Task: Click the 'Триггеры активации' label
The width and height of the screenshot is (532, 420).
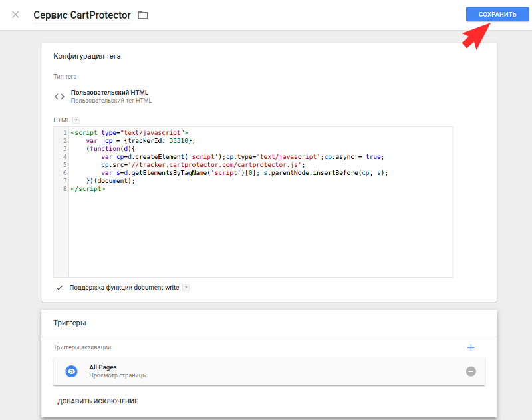Action: coord(82,347)
